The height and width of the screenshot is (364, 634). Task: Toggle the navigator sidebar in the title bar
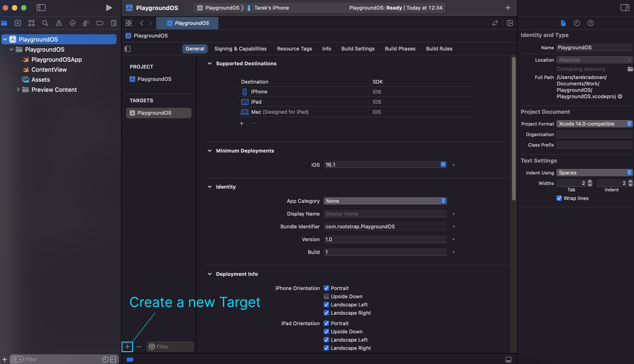point(41,8)
